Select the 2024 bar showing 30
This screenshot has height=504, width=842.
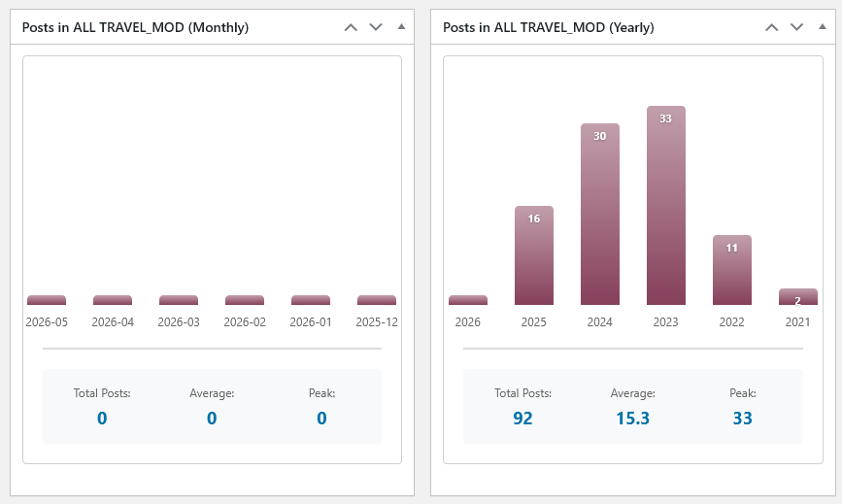tap(600, 215)
